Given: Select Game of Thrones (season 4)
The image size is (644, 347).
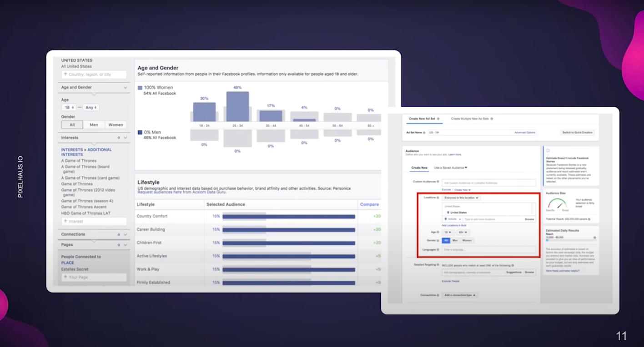Looking at the screenshot, I should click(87, 201).
